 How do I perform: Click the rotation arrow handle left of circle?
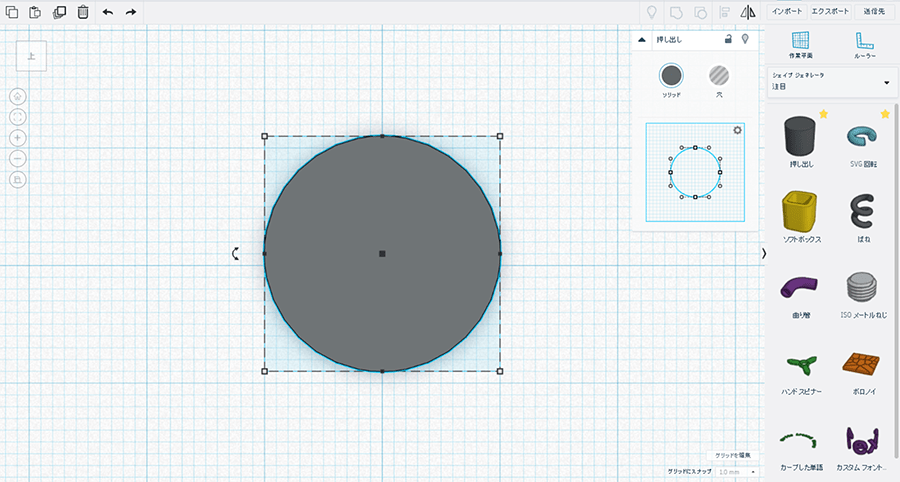[235, 254]
